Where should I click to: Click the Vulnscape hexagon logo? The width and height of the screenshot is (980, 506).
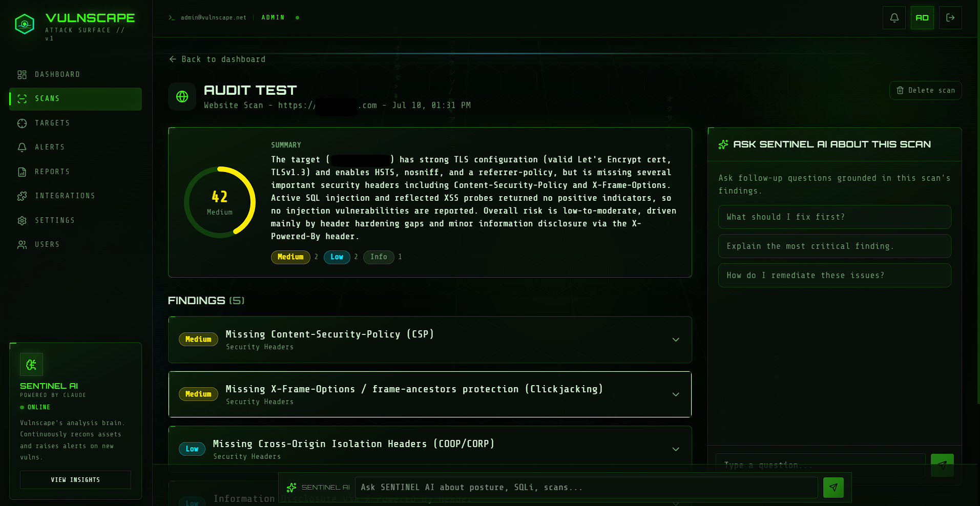point(25,24)
